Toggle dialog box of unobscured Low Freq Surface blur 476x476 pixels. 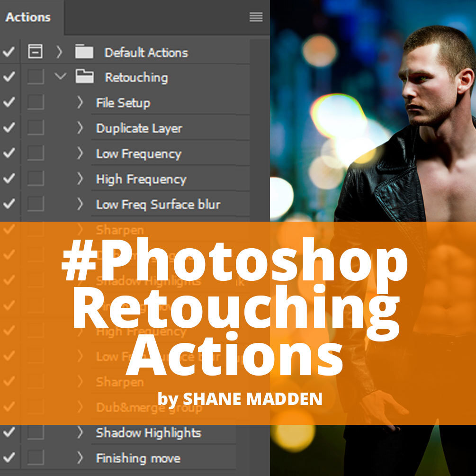pos(36,203)
